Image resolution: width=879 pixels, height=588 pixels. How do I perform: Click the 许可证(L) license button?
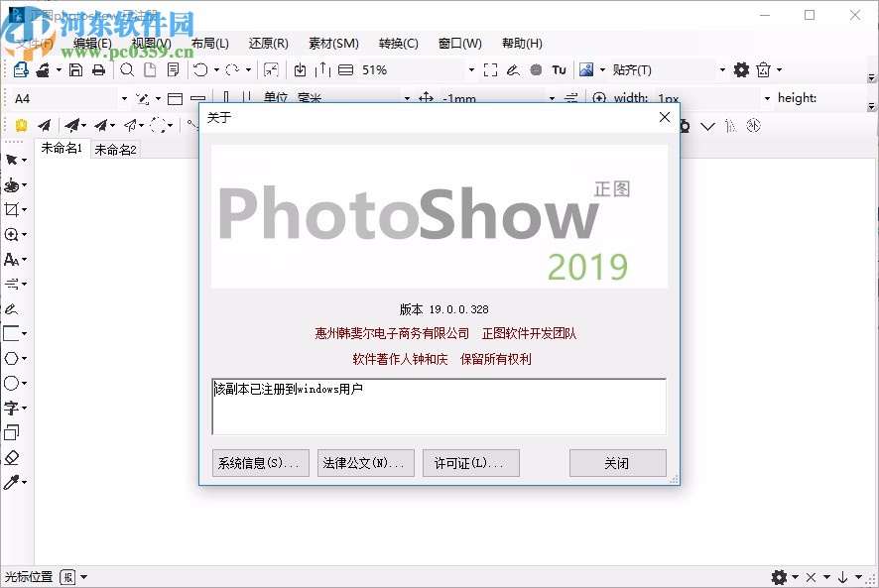click(470, 462)
